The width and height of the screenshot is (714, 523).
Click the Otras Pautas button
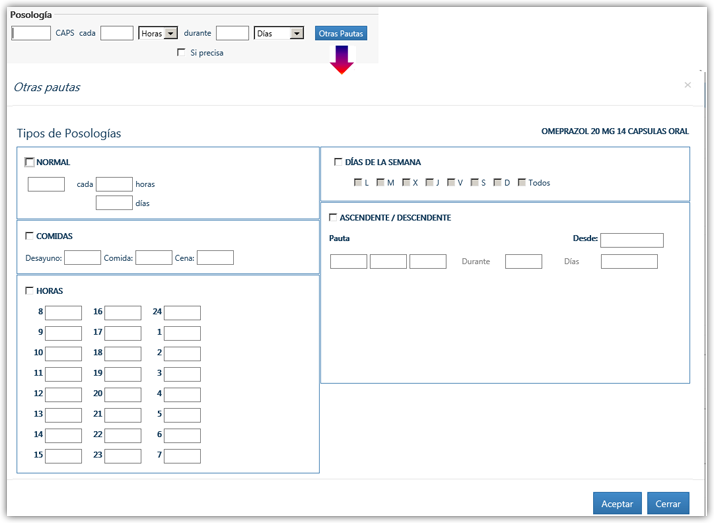click(341, 33)
